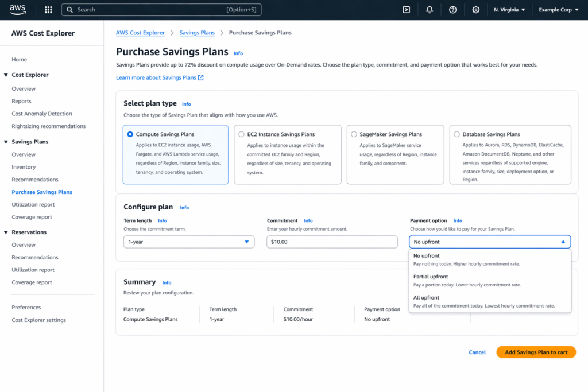Viewport: 588px width, 392px height.
Task: Click Add Savings Plan to cart
Action: tap(536, 352)
